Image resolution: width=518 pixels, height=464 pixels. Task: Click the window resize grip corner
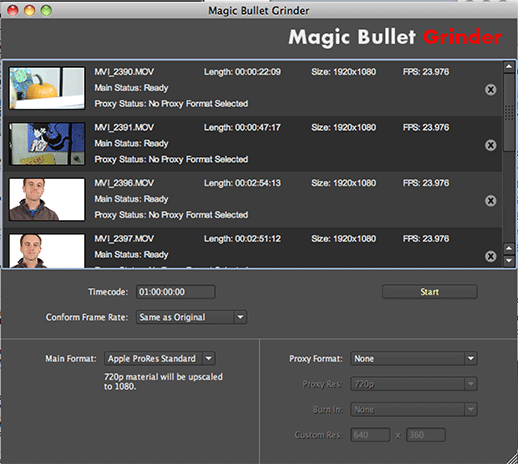[512, 458]
